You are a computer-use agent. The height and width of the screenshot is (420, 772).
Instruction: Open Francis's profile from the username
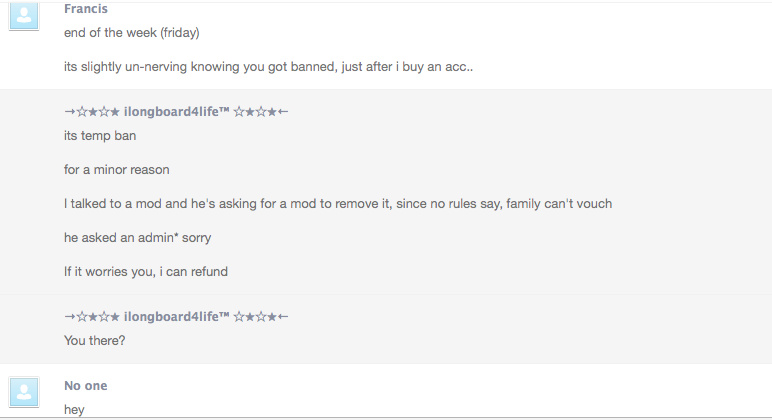[x=86, y=9]
